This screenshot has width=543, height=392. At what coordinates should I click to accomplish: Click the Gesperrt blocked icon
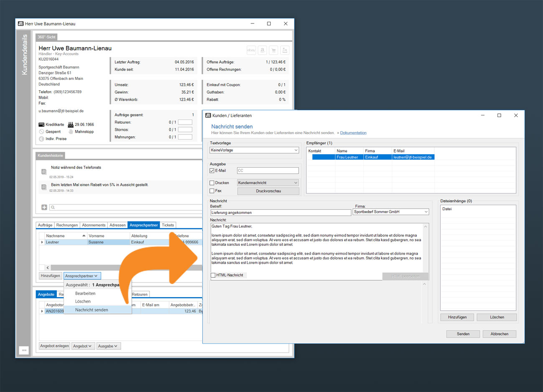tap(41, 132)
